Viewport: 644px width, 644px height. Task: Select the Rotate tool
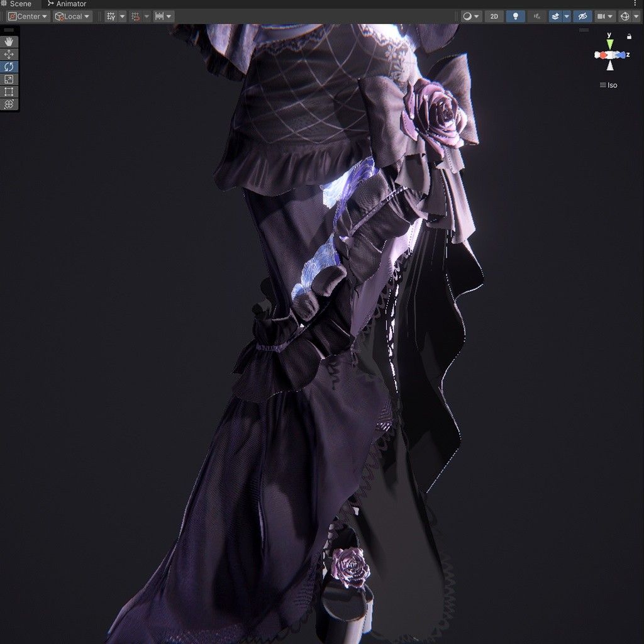[9, 67]
